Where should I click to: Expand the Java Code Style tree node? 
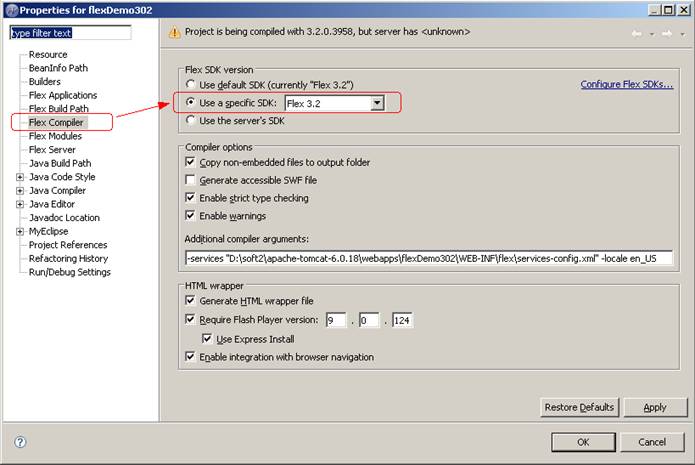coord(20,177)
